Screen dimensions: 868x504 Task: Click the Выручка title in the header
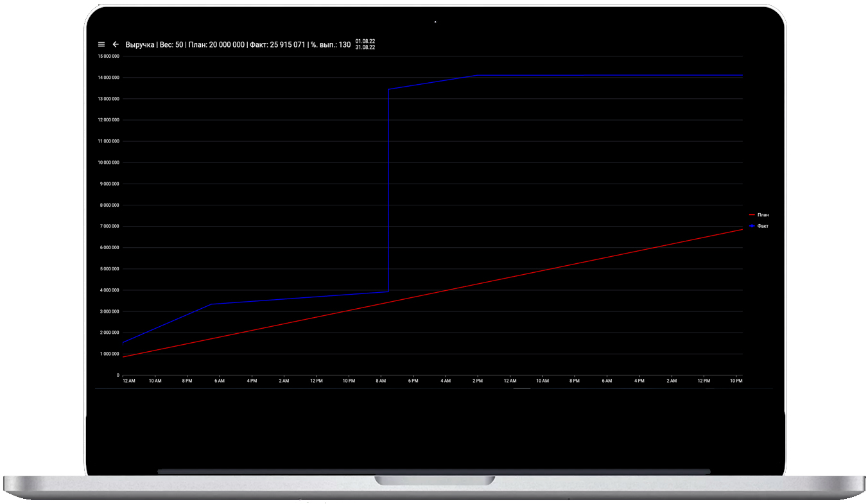click(140, 45)
